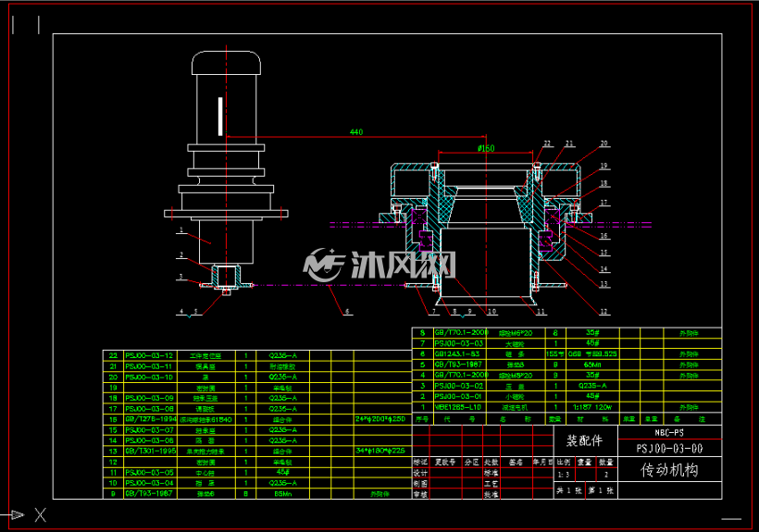Click part code PSJ00-03-12 in parts list

pos(149,355)
